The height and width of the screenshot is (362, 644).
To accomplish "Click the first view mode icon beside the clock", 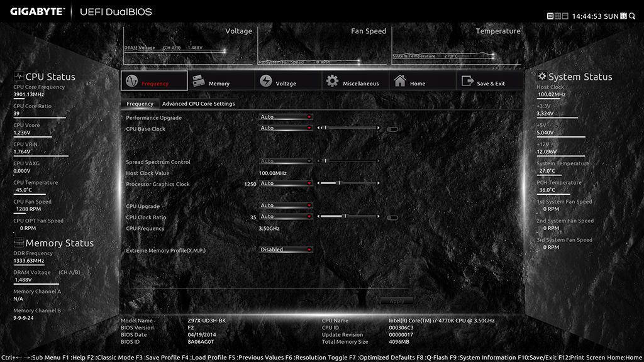I will (550, 16).
